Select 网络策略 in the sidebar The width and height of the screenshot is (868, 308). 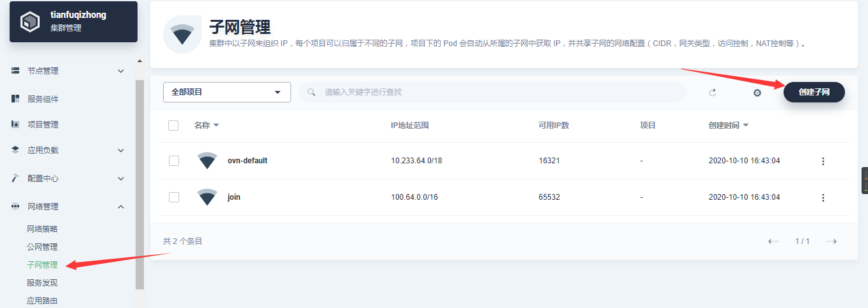47,229
